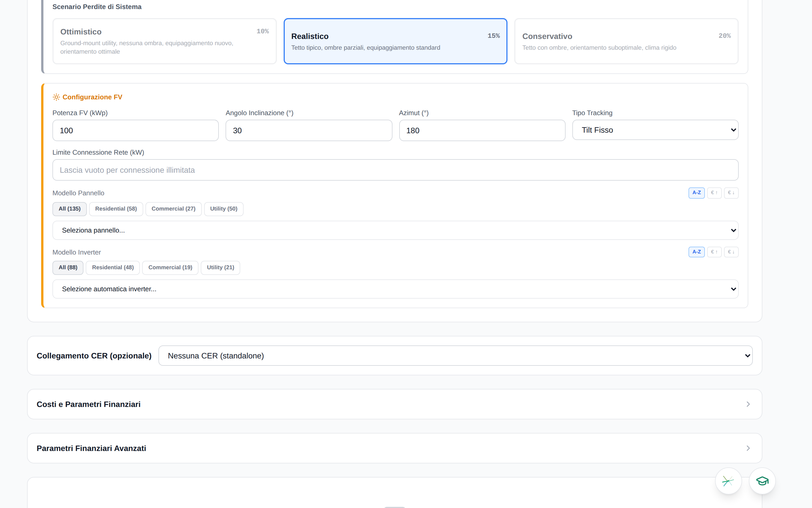Image resolution: width=812 pixels, height=508 pixels.
Task: Select the Conservativo loss scenario card
Action: (626, 41)
